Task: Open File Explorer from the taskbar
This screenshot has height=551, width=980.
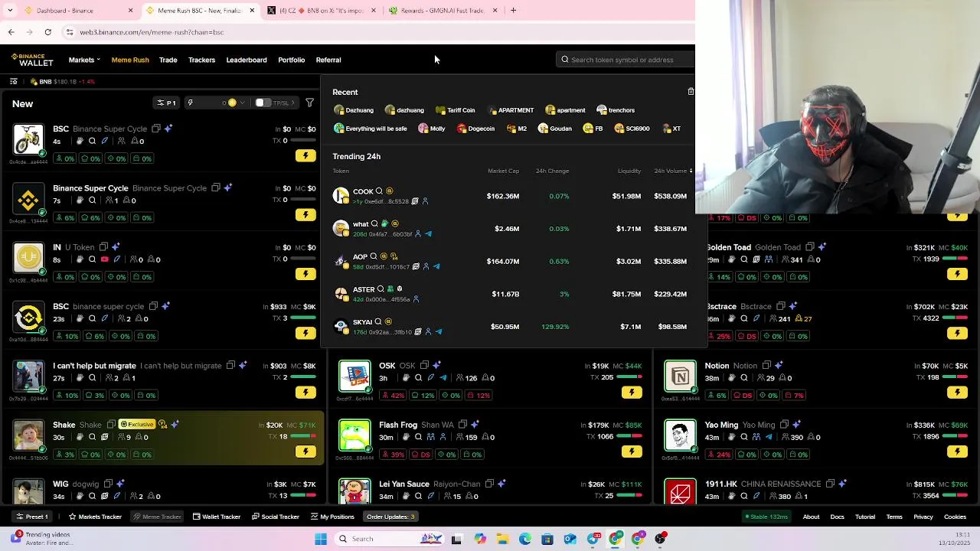Action: (x=502, y=539)
